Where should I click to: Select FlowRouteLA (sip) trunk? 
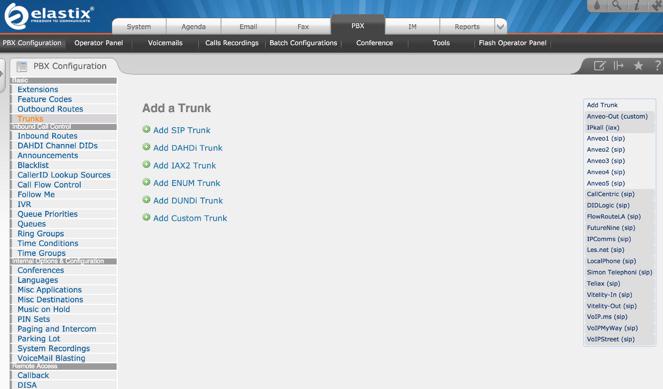[614, 216]
